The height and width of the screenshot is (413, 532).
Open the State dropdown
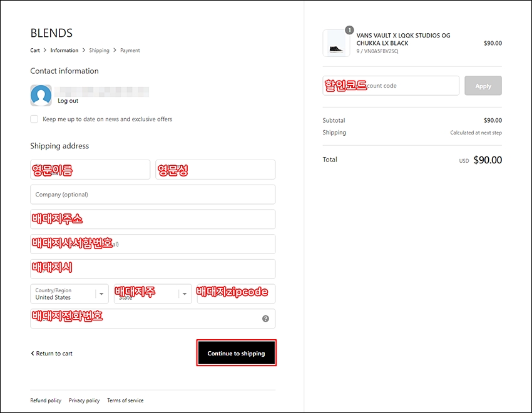[x=153, y=293]
